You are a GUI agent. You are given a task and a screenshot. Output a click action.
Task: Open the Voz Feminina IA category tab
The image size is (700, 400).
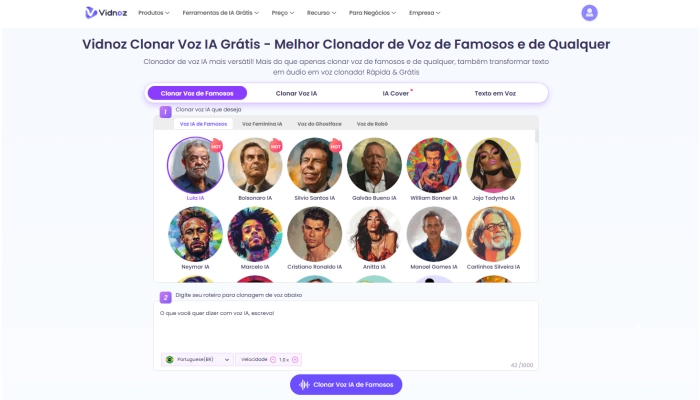click(x=262, y=124)
